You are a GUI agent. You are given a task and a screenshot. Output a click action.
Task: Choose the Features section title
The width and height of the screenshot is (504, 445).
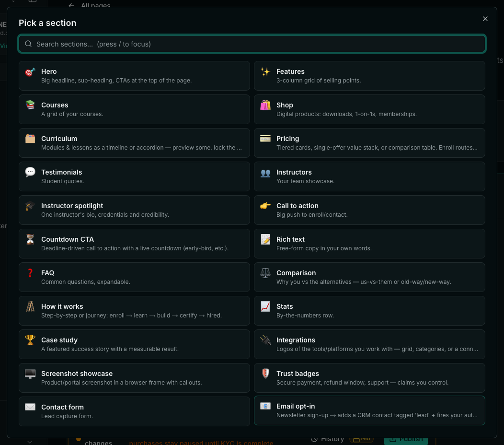tap(290, 71)
